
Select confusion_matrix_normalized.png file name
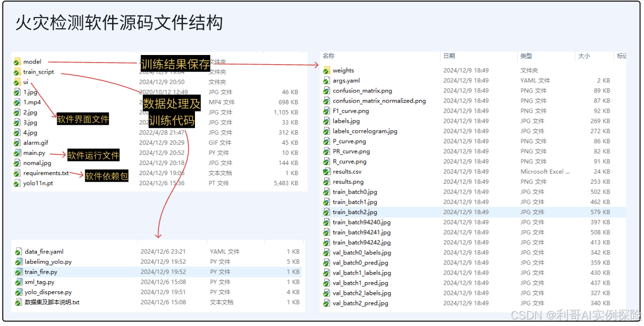(379, 101)
